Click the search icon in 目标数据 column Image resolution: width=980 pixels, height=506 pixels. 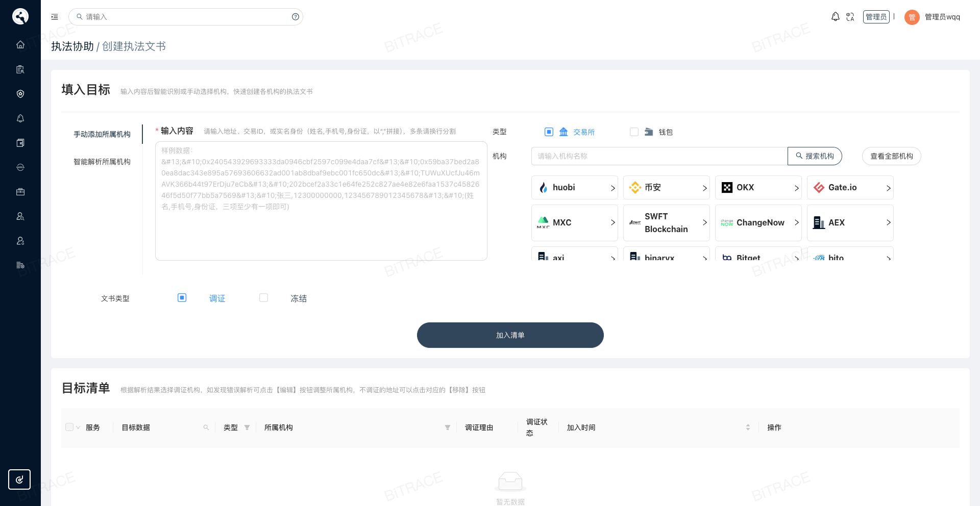coord(206,427)
